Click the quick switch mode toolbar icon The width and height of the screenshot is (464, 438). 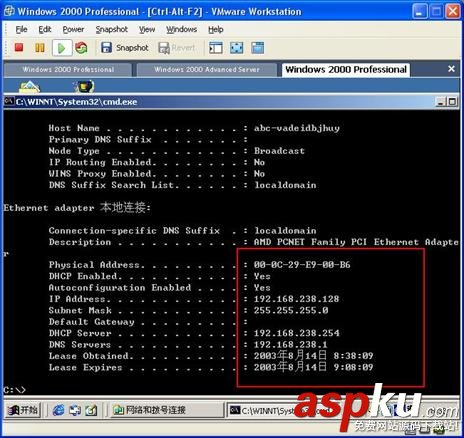[258, 48]
